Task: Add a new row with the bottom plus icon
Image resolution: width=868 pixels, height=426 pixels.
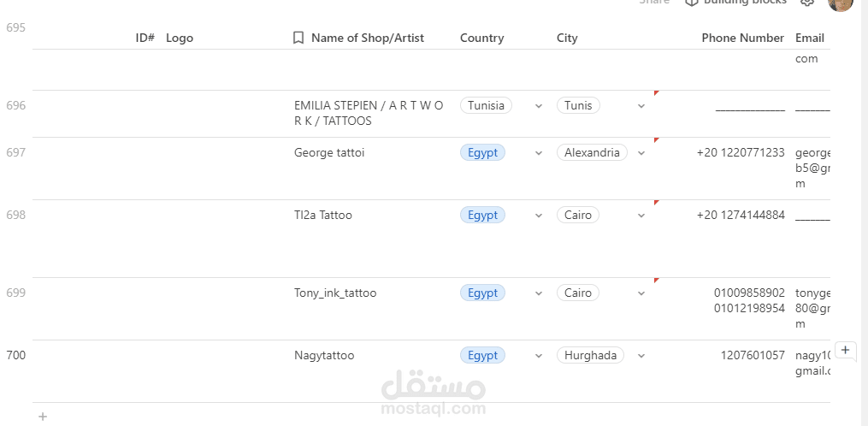Action: click(43, 417)
